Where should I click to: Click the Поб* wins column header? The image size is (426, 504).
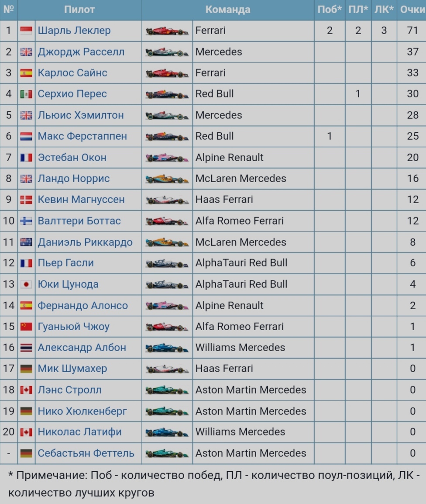coord(330,9)
